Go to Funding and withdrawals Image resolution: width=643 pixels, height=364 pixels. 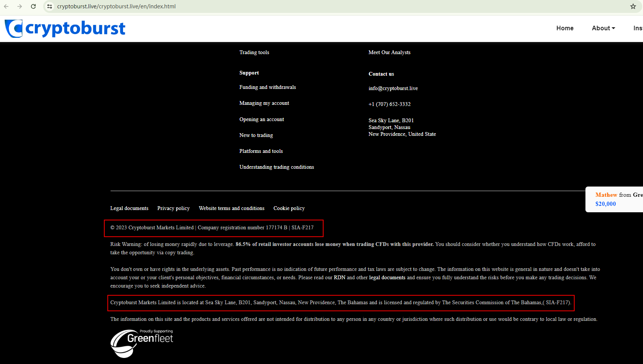click(x=268, y=87)
